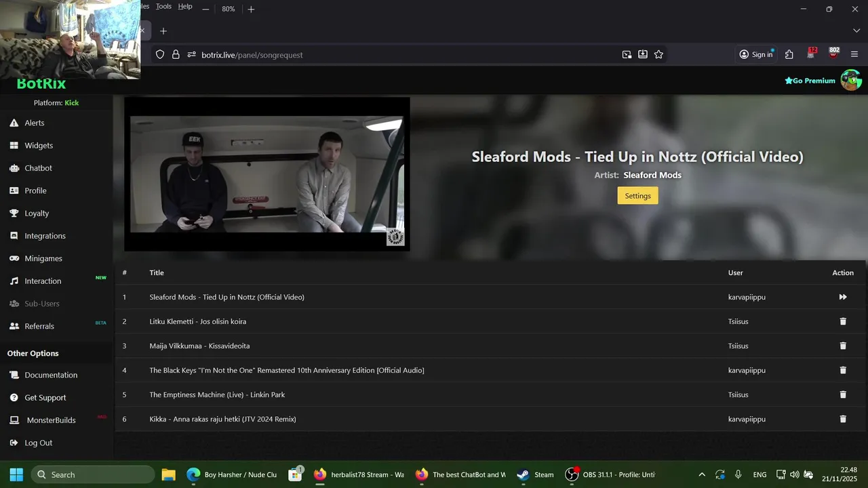Click the Sleaford Mods artist name
The height and width of the screenshot is (488, 868).
652,175
